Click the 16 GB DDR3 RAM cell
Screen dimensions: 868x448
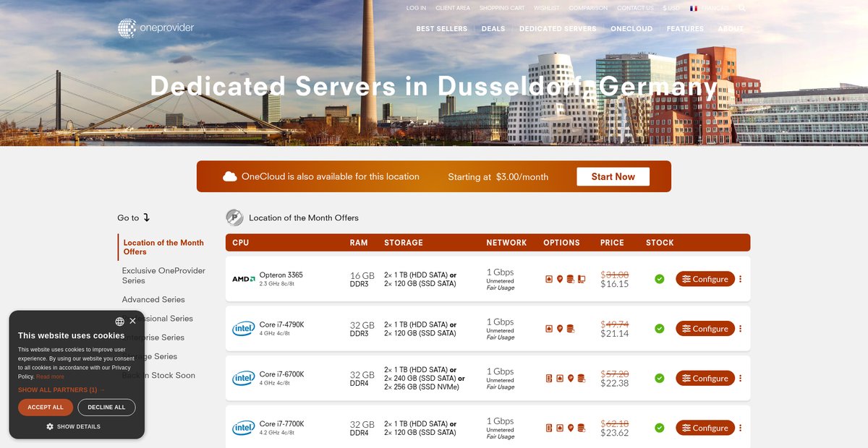point(362,279)
